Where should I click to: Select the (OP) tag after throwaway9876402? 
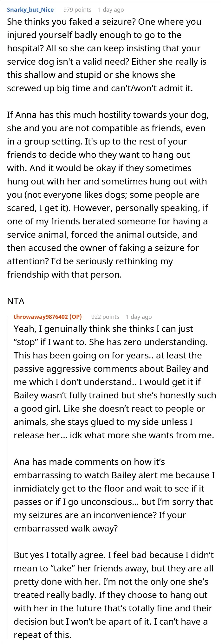pyautogui.click(x=75, y=317)
